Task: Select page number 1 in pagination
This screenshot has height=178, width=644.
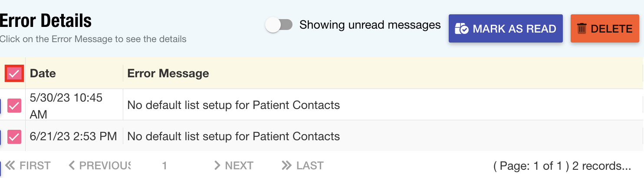Action: click(164, 165)
